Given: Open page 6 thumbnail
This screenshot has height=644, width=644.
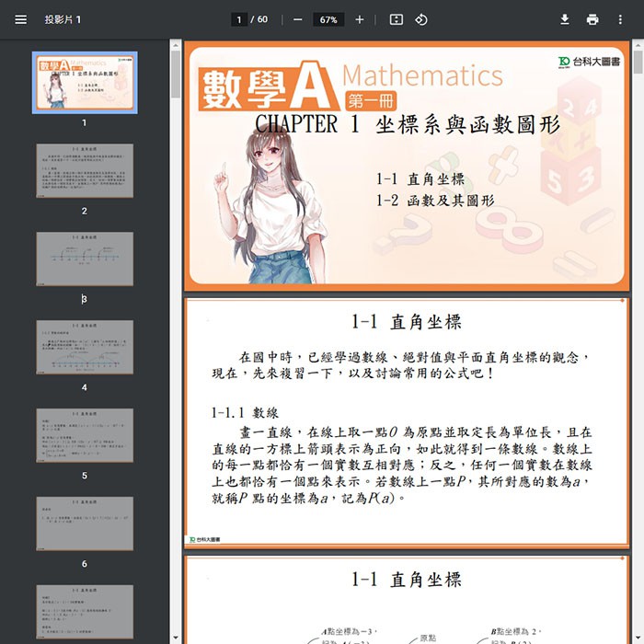Looking at the screenshot, I should pyautogui.click(x=85, y=523).
